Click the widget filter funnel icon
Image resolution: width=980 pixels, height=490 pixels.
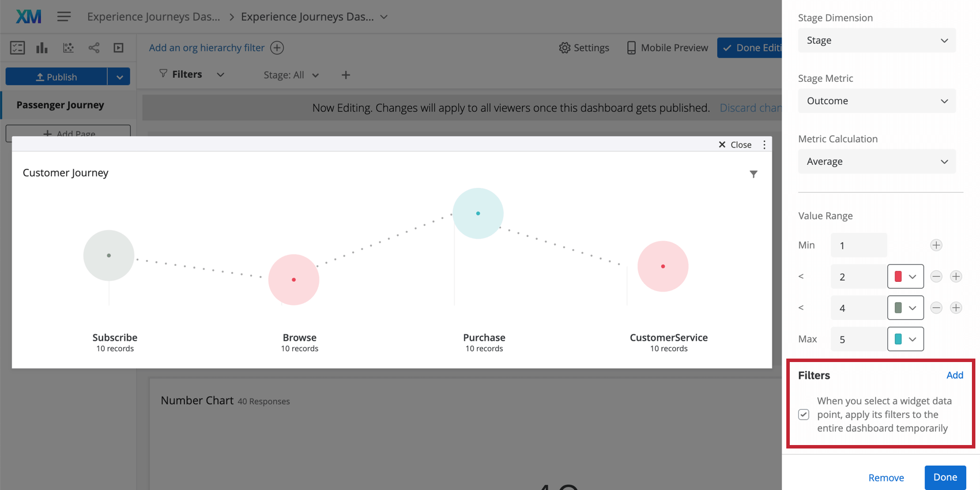coord(753,174)
